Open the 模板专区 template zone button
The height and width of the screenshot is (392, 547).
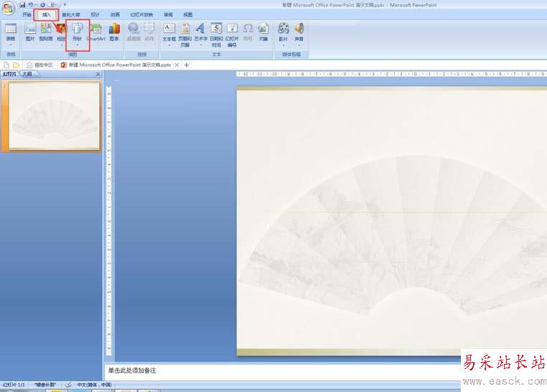tap(39, 65)
